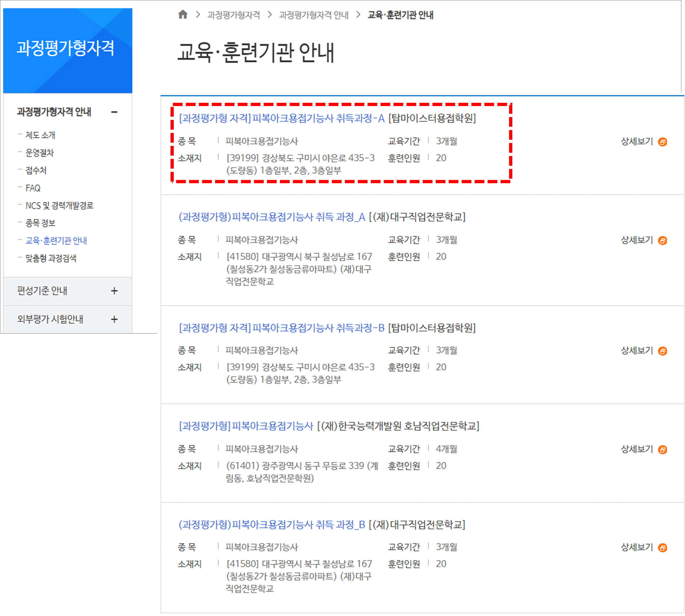Open the 피복아크용접기능사 취득과정-A course link
Image resolution: width=685 pixels, height=616 pixels.
(x=281, y=119)
